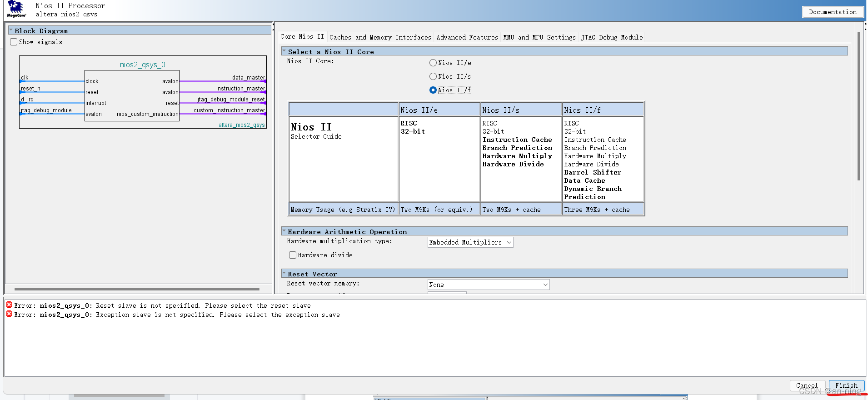Open Hardware multiplication type dropdown
Image resolution: width=868 pixels, height=400 pixels.
[x=470, y=242]
